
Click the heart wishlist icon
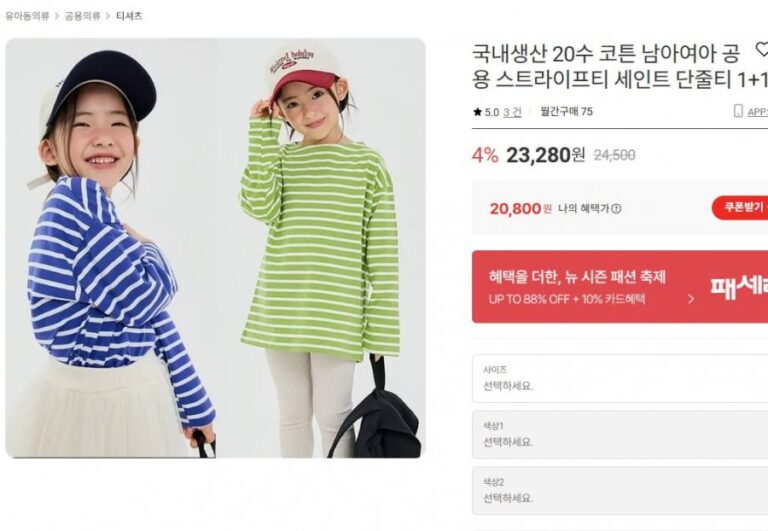[x=762, y=49]
